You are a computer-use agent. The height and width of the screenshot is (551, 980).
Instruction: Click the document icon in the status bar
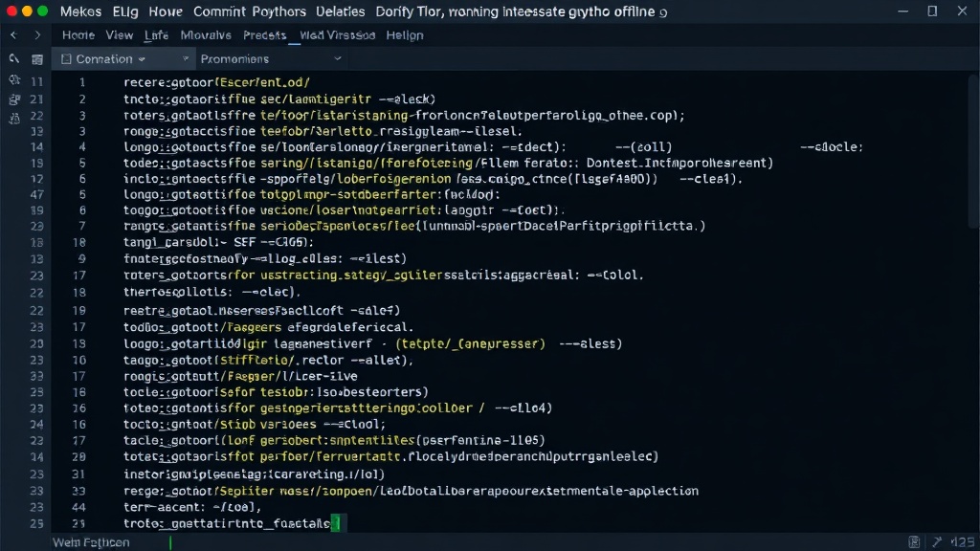point(914,541)
